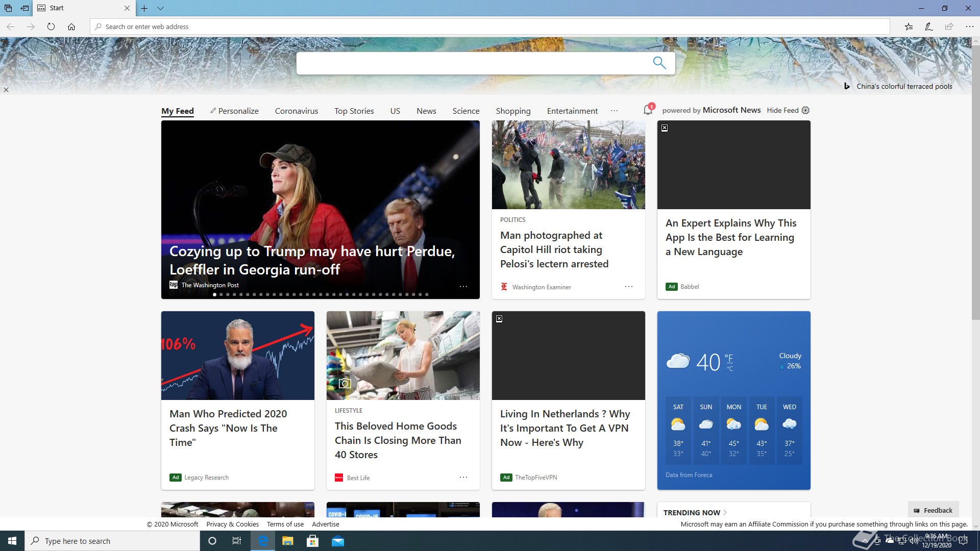Click Personalize feed link
Viewport: 980px width, 551px height.
(234, 111)
